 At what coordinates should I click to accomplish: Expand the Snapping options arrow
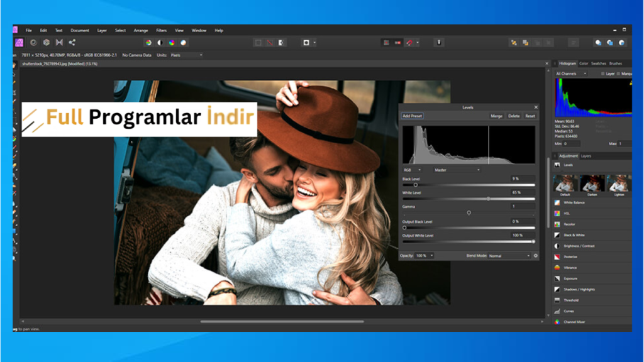click(x=418, y=43)
